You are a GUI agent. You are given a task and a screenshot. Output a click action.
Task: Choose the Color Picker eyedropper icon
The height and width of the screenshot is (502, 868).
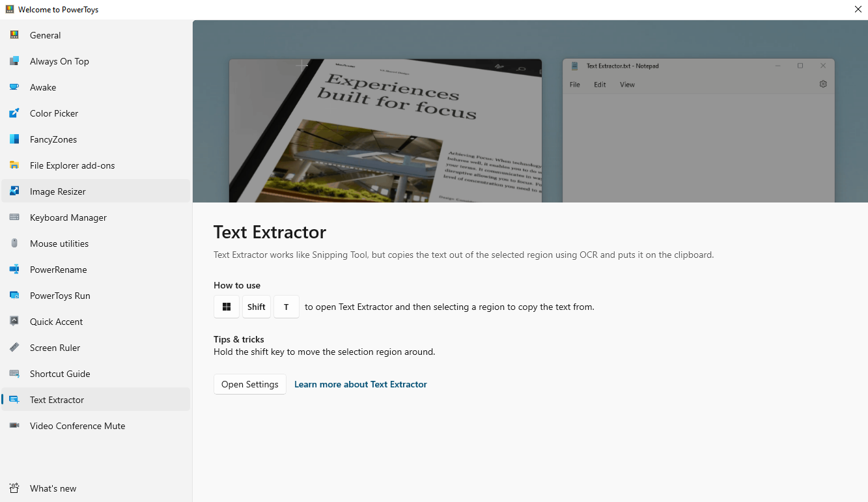click(x=14, y=113)
